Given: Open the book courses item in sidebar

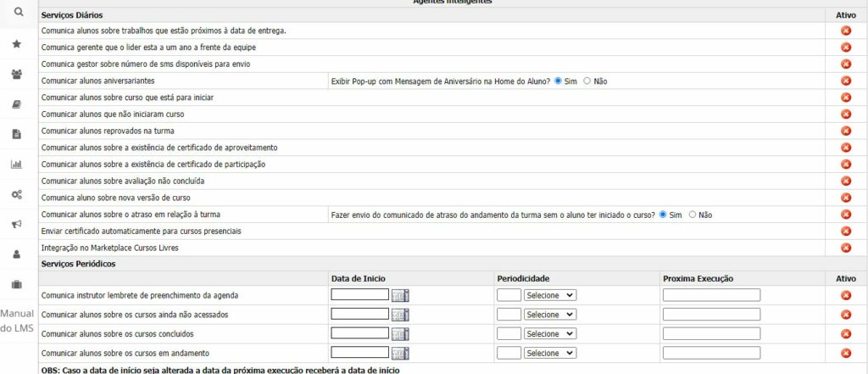Looking at the screenshot, I should tap(17, 103).
